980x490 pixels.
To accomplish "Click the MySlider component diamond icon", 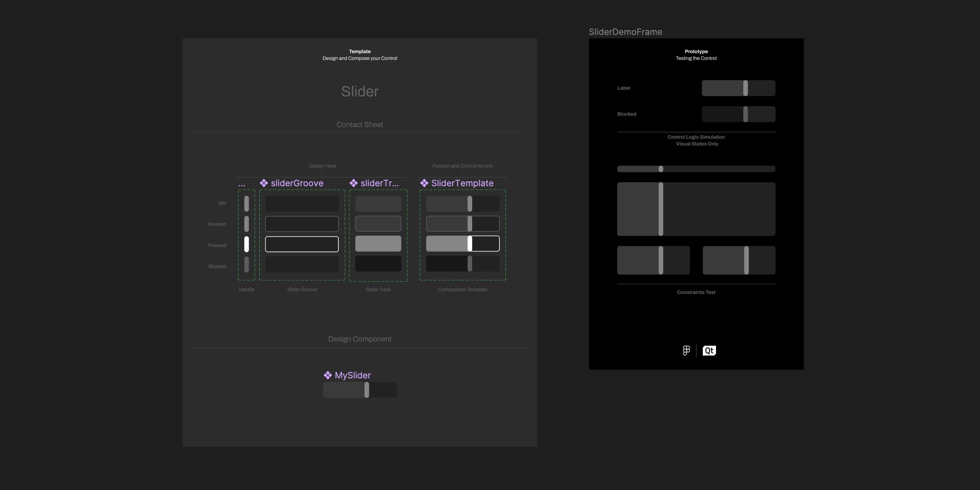I will [328, 375].
